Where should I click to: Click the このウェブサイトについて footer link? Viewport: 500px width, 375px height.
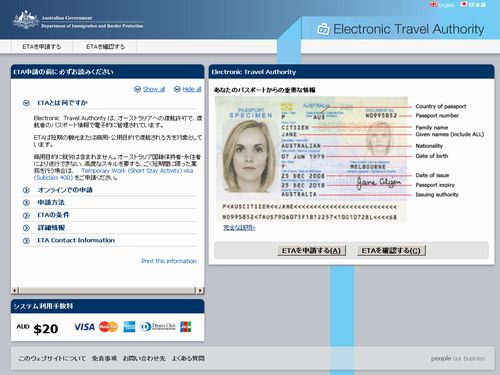52,358
